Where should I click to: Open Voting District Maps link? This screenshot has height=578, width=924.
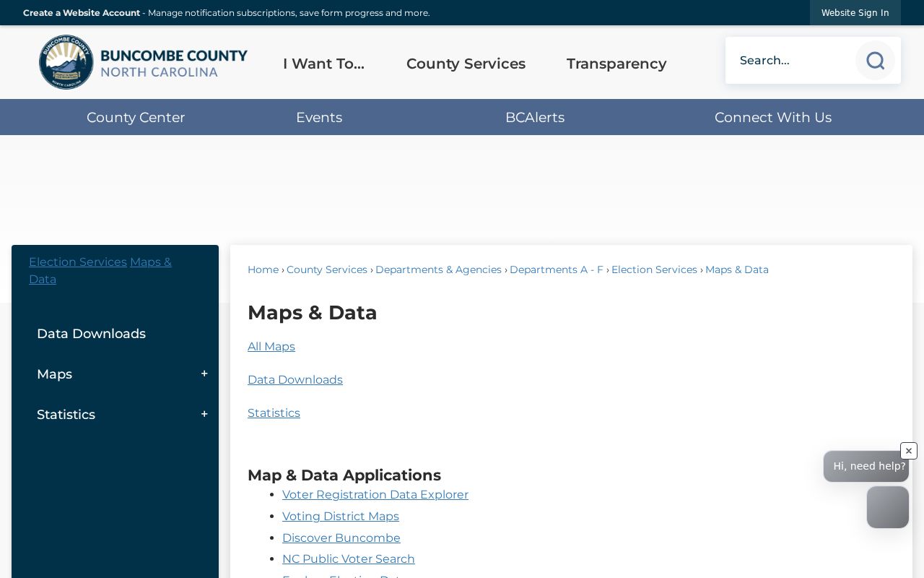click(x=341, y=517)
